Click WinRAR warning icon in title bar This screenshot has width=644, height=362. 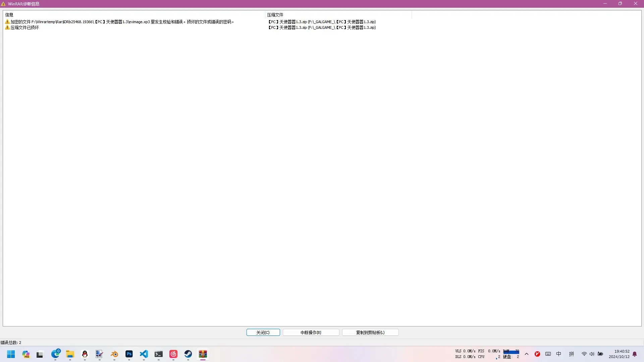[3, 4]
